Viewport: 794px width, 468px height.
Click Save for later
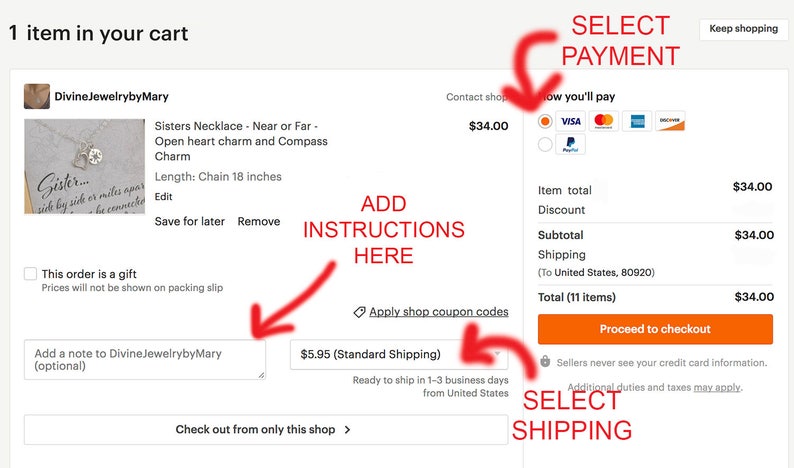point(189,221)
